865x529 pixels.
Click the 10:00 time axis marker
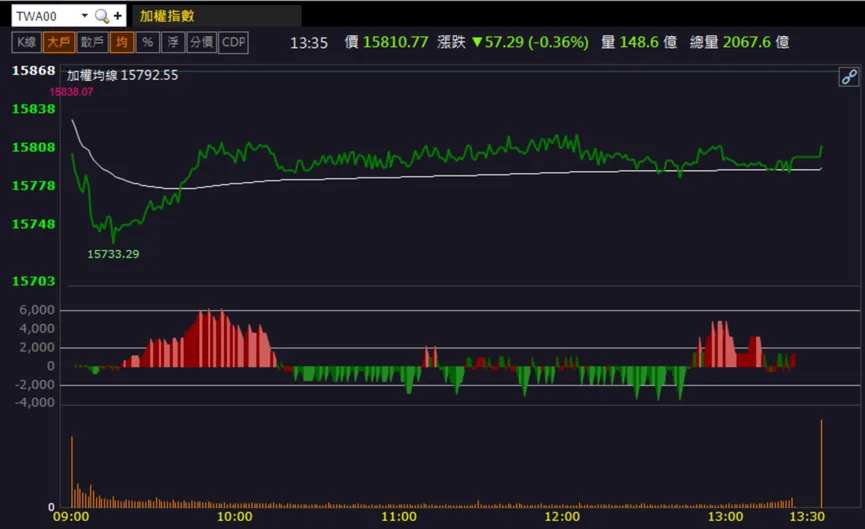[x=234, y=517]
